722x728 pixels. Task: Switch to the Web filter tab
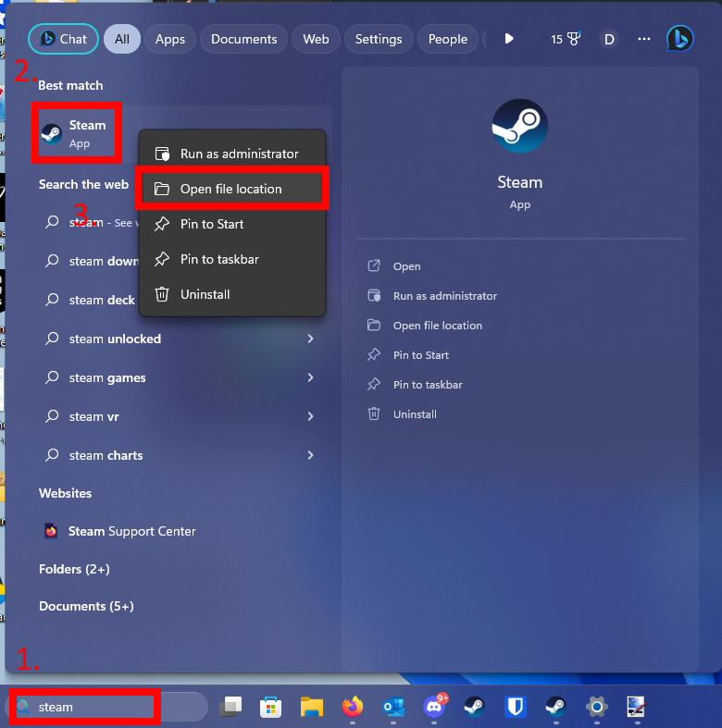pos(316,39)
